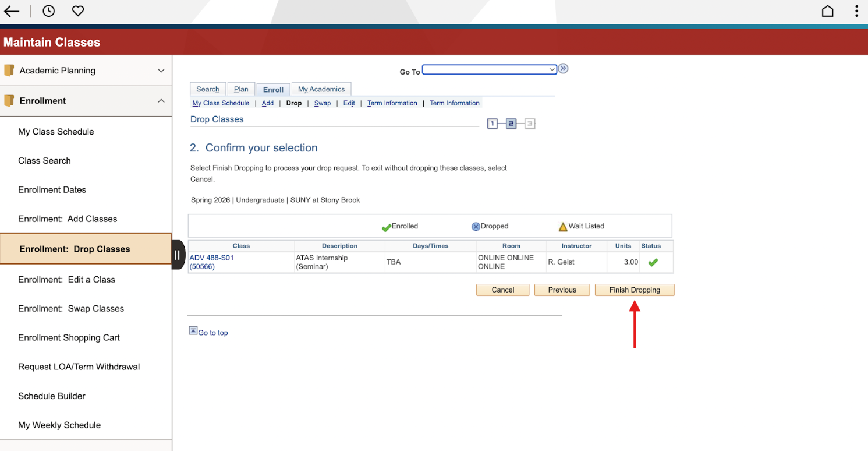Click step 1 progress indicator
Viewport: 868px width, 451px height.
pyautogui.click(x=493, y=124)
